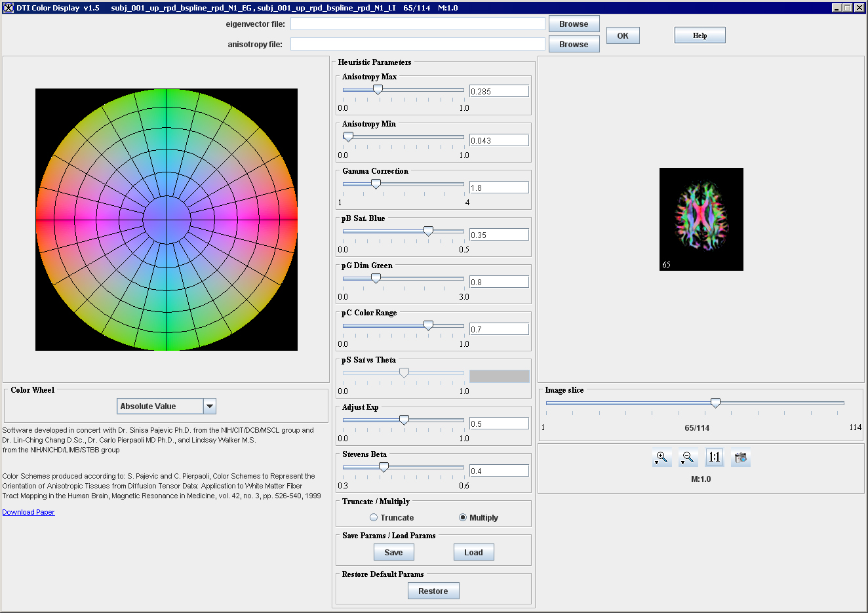Browse for the anisotropy file
868x613 pixels.
pos(574,45)
